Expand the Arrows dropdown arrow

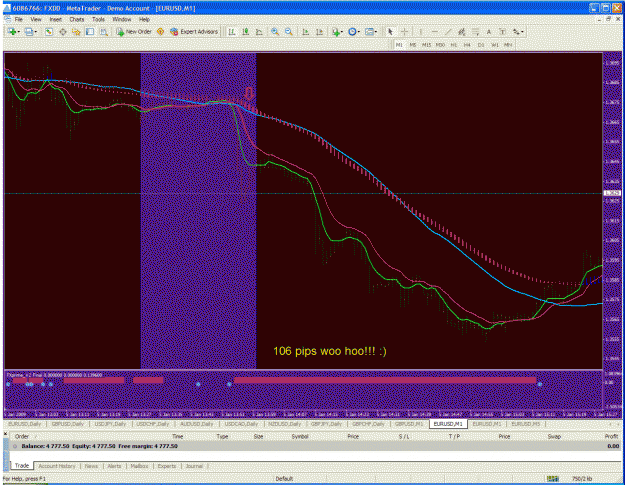click(x=522, y=32)
